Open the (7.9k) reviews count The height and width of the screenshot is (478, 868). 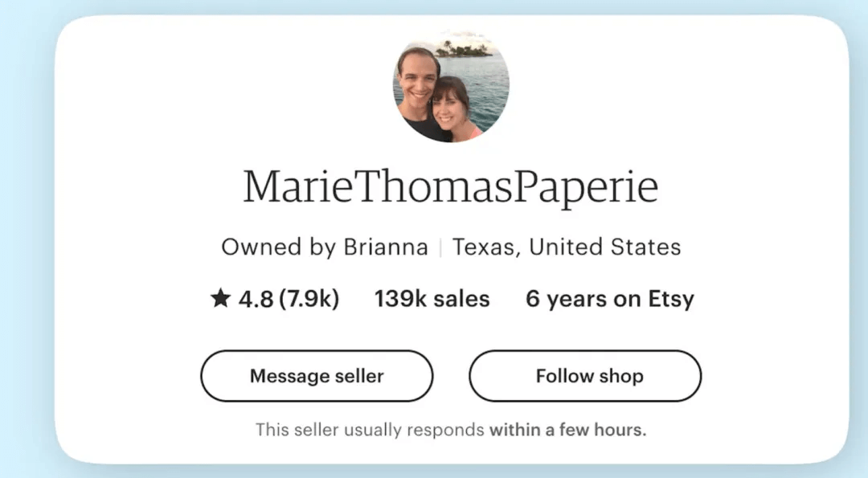click(x=309, y=300)
